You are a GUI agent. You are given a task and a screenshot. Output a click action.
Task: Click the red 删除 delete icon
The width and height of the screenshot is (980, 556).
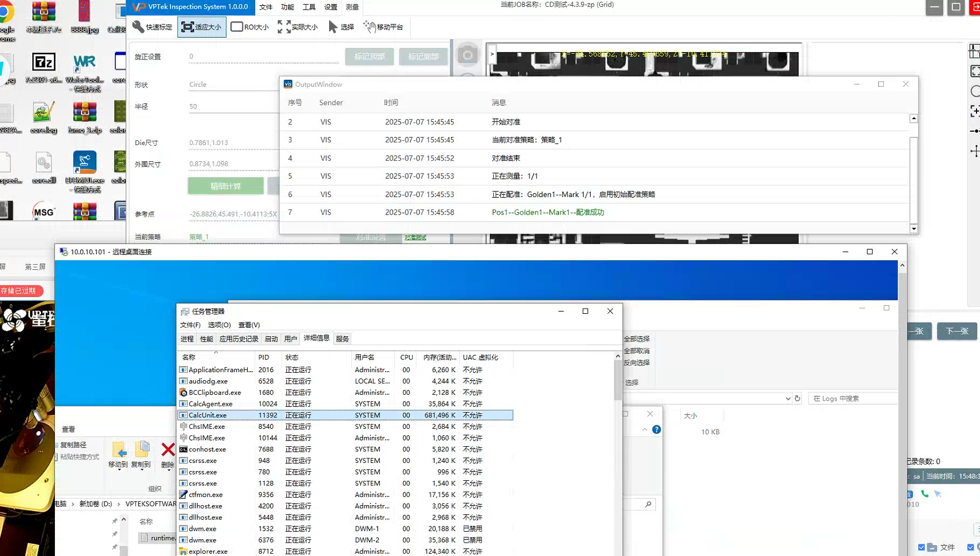pyautogui.click(x=167, y=449)
